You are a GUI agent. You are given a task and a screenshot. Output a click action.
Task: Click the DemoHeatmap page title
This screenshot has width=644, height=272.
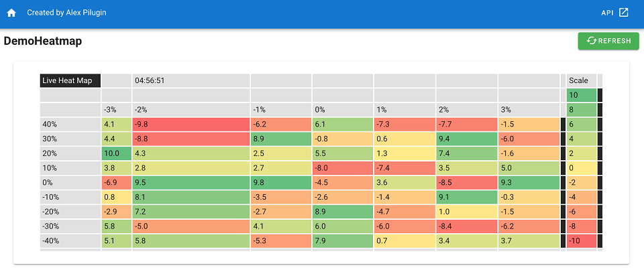43,41
